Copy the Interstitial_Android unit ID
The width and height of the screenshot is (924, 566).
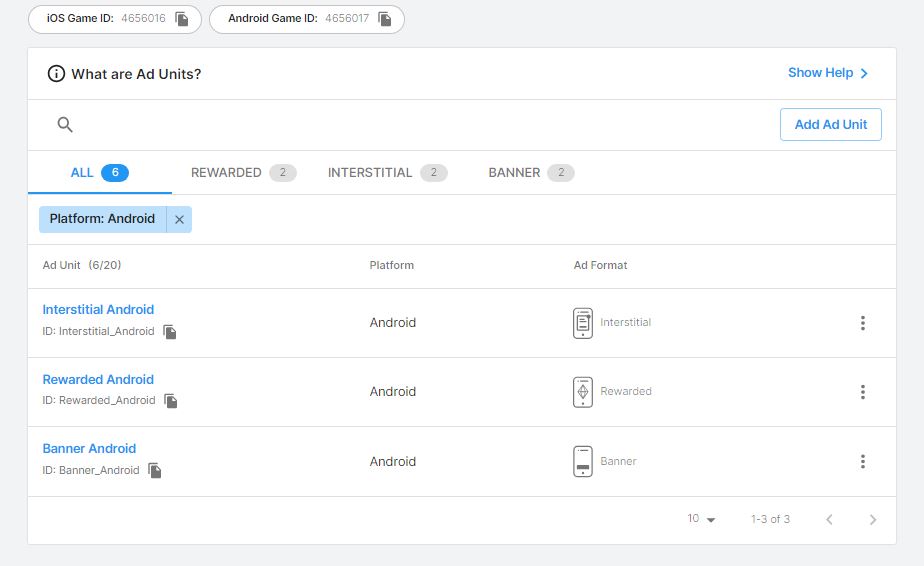click(x=170, y=332)
